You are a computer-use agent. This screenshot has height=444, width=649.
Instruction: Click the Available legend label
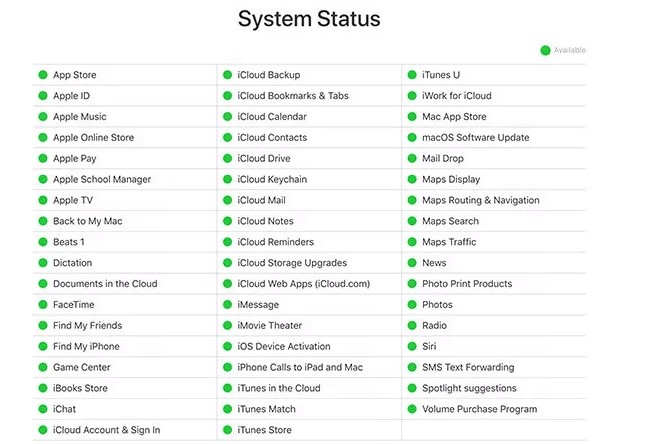point(569,50)
